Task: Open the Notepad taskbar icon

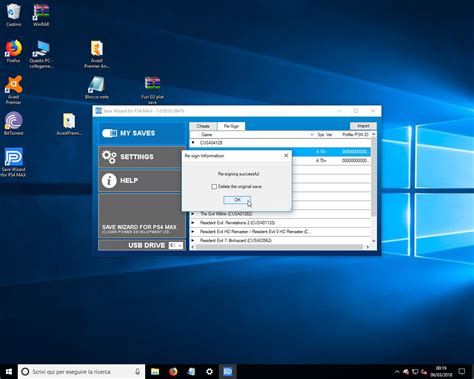Action: click(x=191, y=371)
